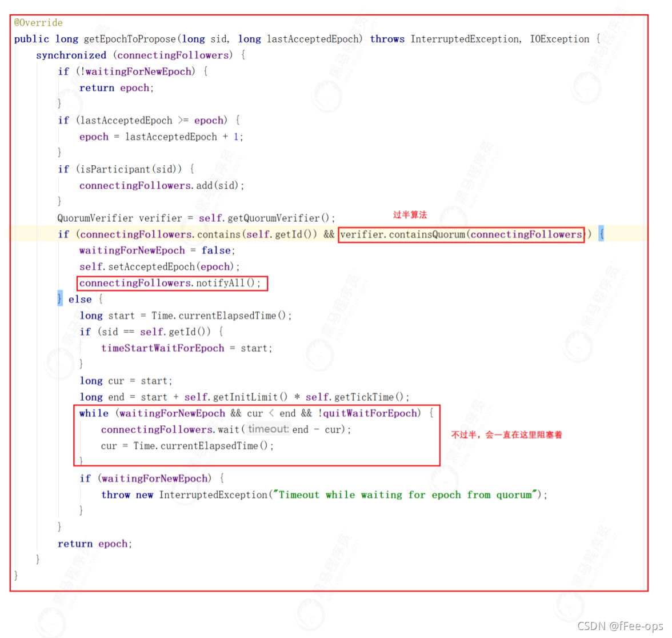The height and width of the screenshot is (638, 672).
Task: Click the 'if (sid == self.getId())' condition
Action: click(x=145, y=332)
